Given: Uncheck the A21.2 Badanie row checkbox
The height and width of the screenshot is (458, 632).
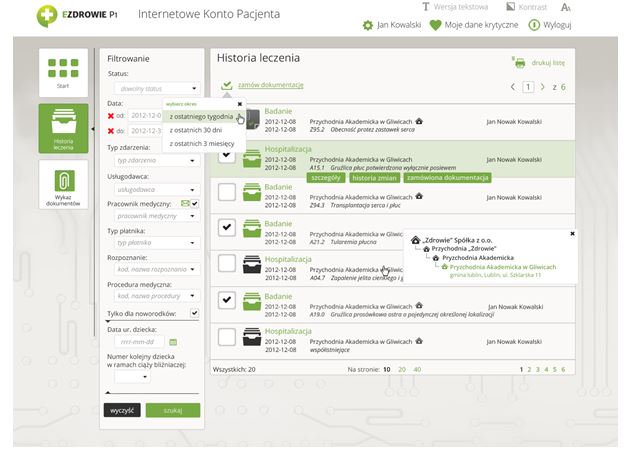Looking at the screenshot, I should [x=227, y=227].
